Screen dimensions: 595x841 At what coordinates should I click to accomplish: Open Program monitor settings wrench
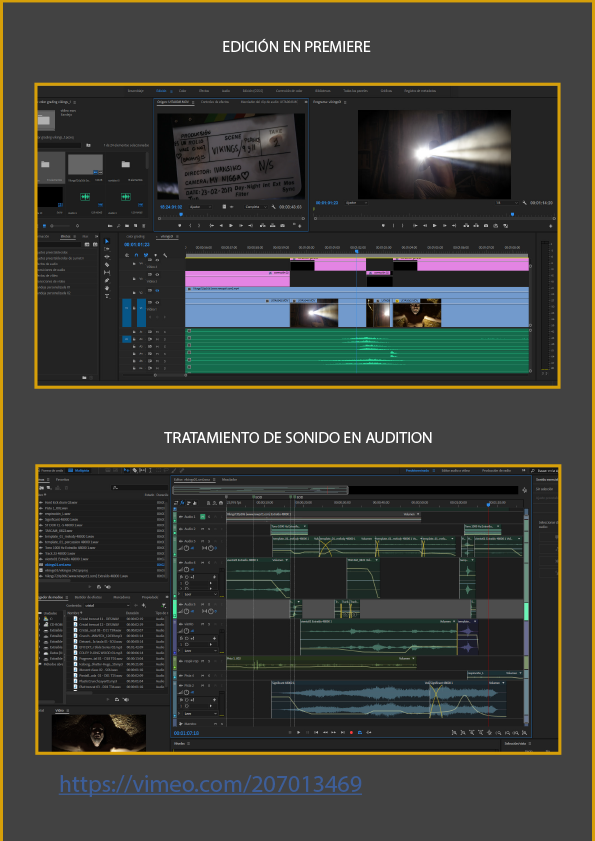525,203
